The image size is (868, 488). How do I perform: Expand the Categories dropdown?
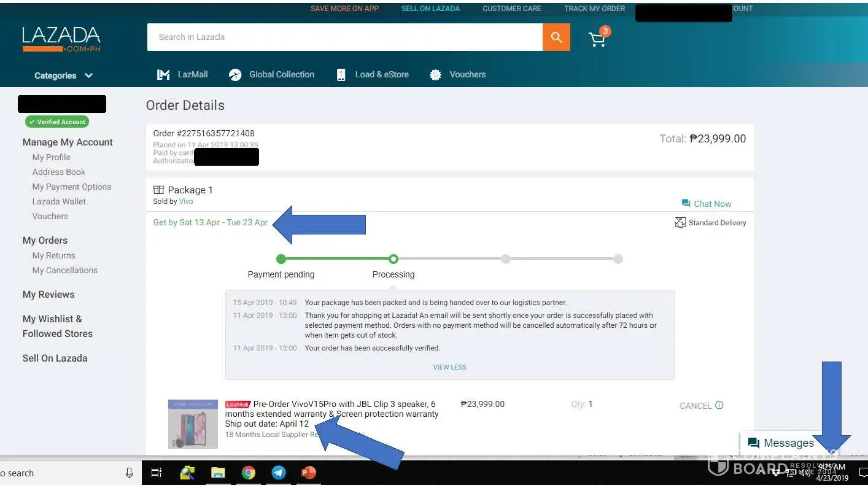click(63, 76)
